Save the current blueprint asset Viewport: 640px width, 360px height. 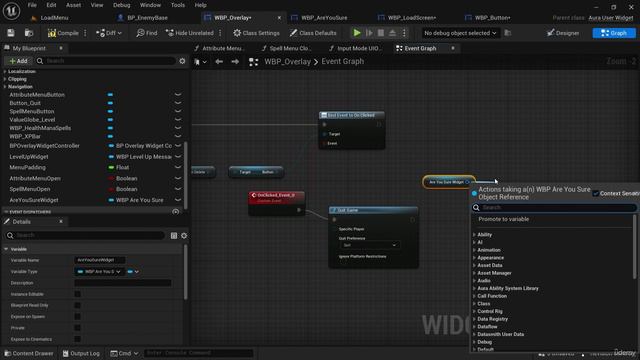coord(11,33)
